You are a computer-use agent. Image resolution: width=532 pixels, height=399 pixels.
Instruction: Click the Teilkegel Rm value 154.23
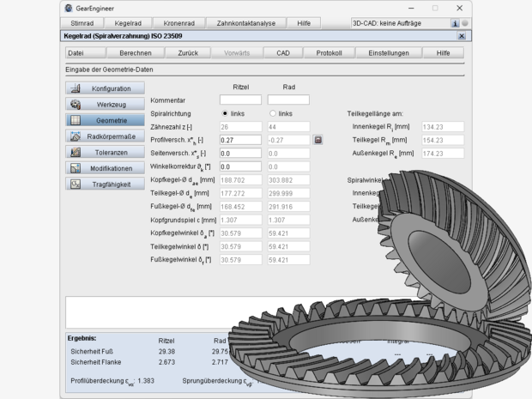pyautogui.click(x=443, y=140)
